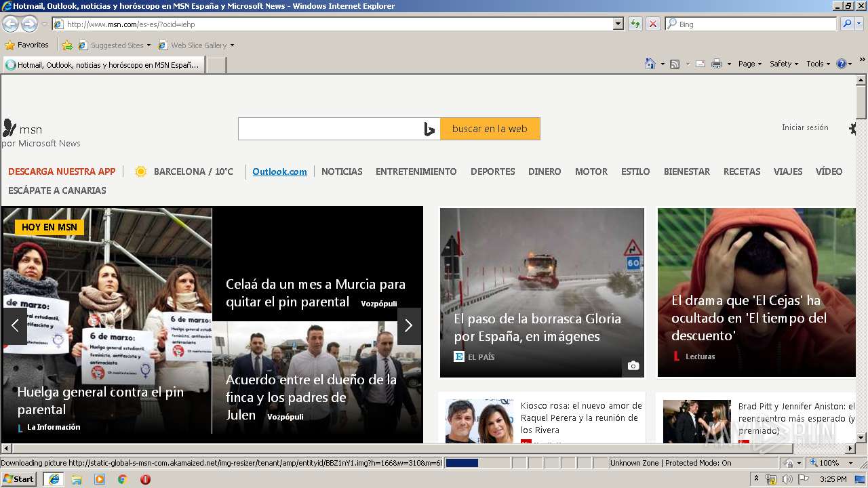This screenshot has width=868, height=488.
Task: Select the Hotmail, Outlook, noticias tab
Action: tap(104, 65)
